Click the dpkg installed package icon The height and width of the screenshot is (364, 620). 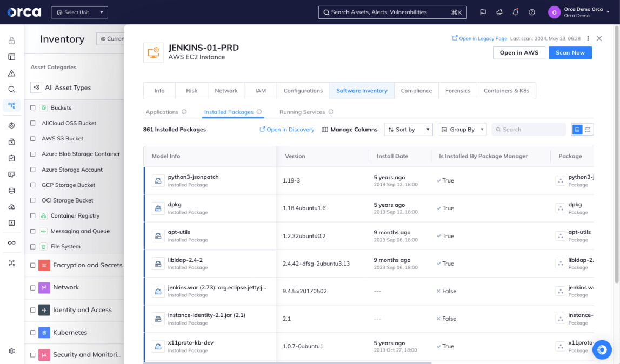click(158, 208)
